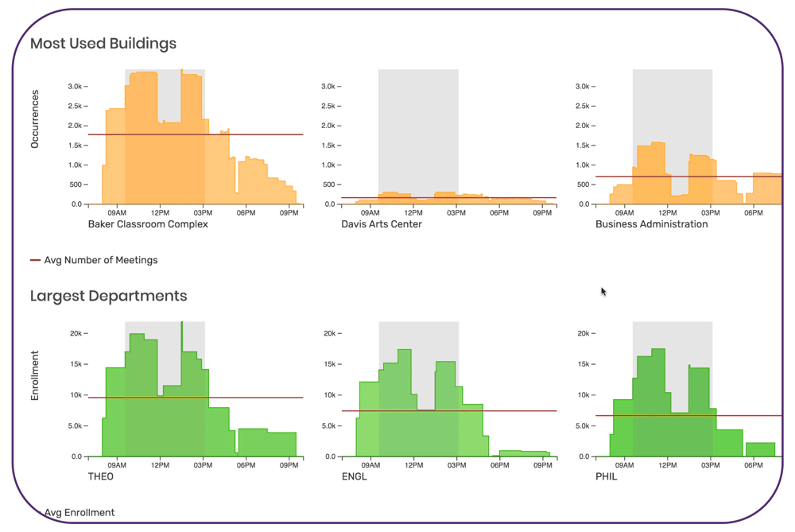This screenshot has height=532, width=795.
Task: Click the Baker Classroom Complex chart label
Action: point(148,224)
